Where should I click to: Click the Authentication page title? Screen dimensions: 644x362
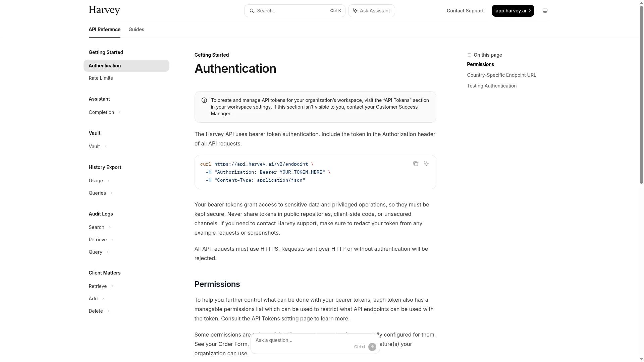[x=235, y=68]
